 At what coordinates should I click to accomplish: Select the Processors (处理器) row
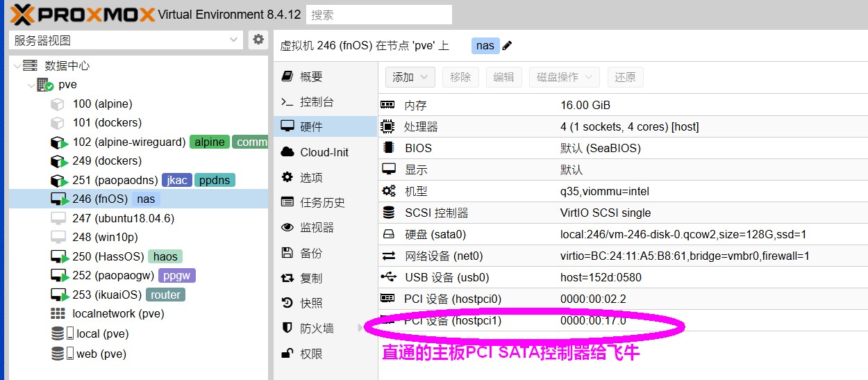623,126
